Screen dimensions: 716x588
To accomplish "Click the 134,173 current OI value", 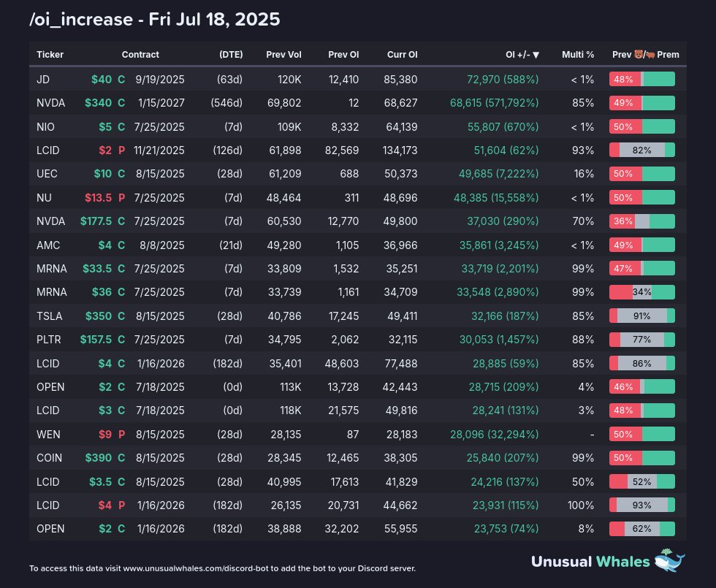I will pyautogui.click(x=400, y=150).
